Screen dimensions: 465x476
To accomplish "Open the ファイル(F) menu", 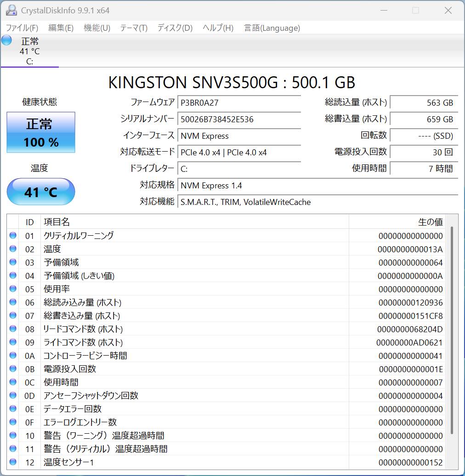I will [22, 28].
